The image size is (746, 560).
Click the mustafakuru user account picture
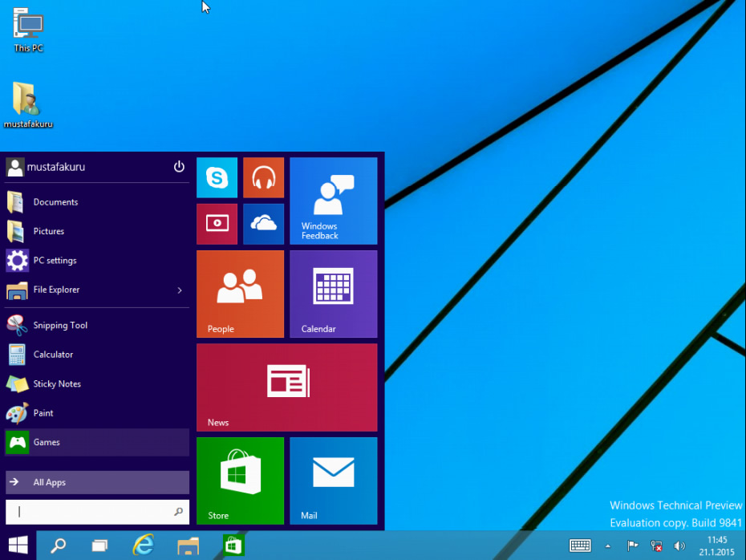click(x=14, y=167)
